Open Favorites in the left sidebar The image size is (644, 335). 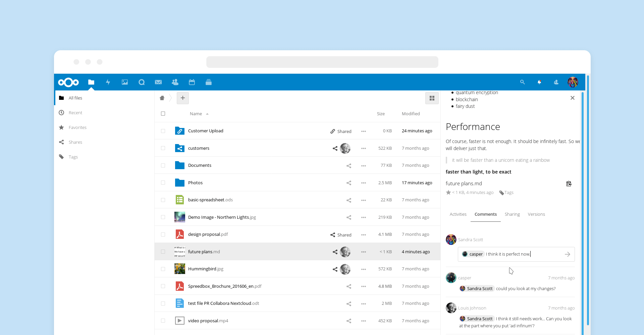[x=77, y=128]
